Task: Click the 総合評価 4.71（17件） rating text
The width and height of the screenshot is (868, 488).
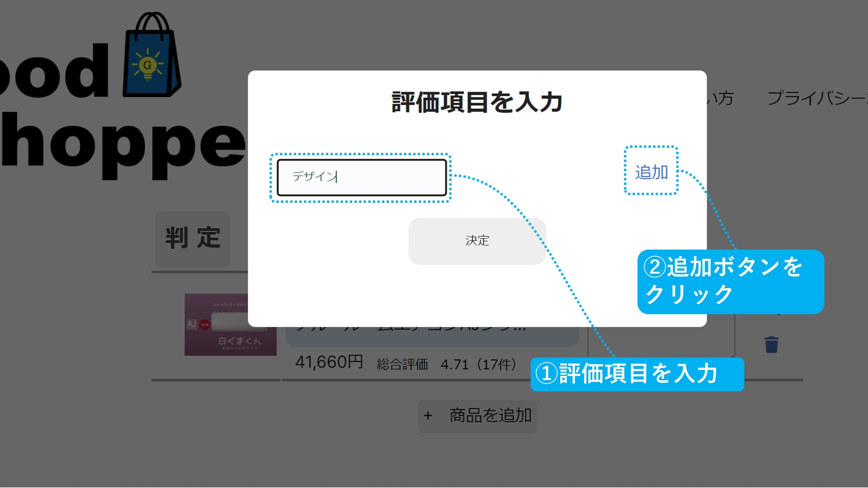Action: tap(446, 364)
